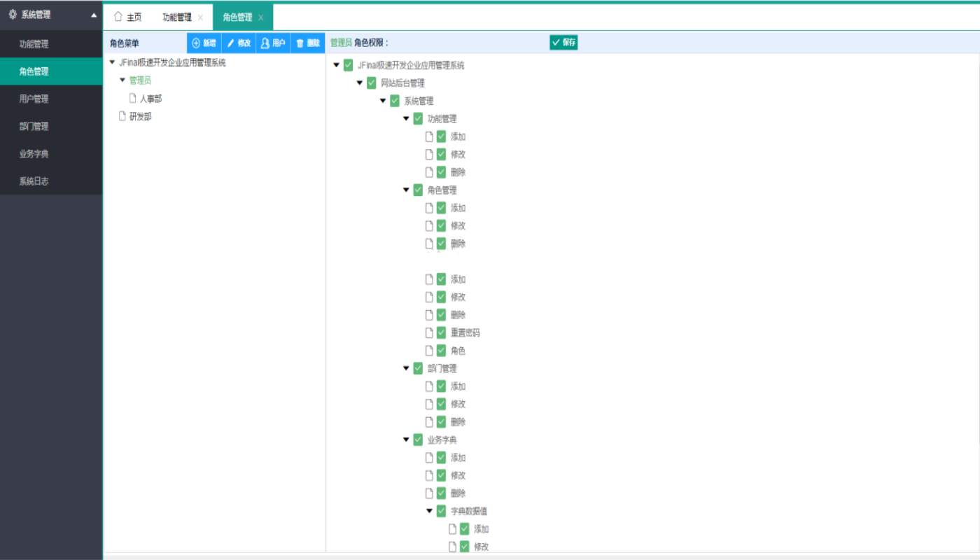Click the 重置密码 label text

(x=465, y=332)
